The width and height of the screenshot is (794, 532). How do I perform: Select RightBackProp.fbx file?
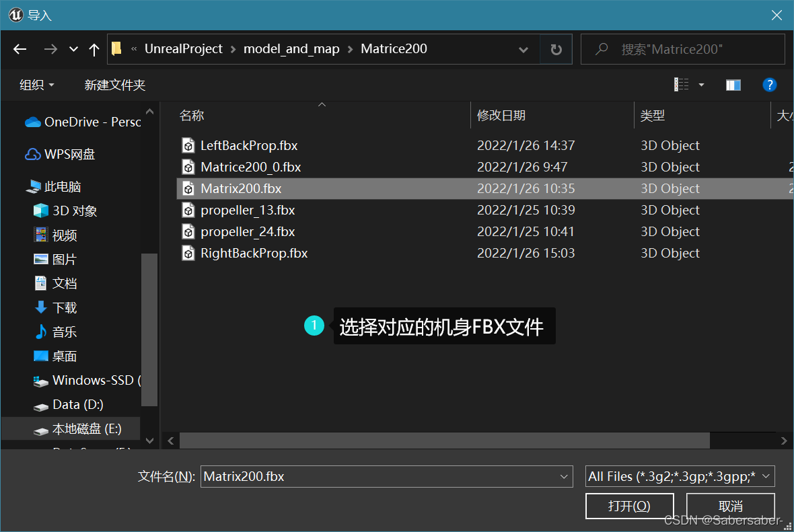click(x=254, y=253)
